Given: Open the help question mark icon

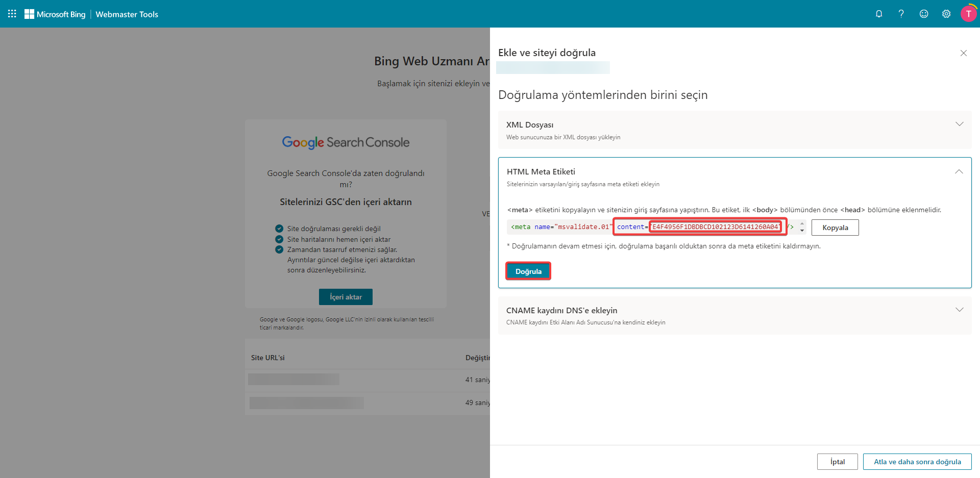Looking at the screenshot, I should [x=901, y=14].
